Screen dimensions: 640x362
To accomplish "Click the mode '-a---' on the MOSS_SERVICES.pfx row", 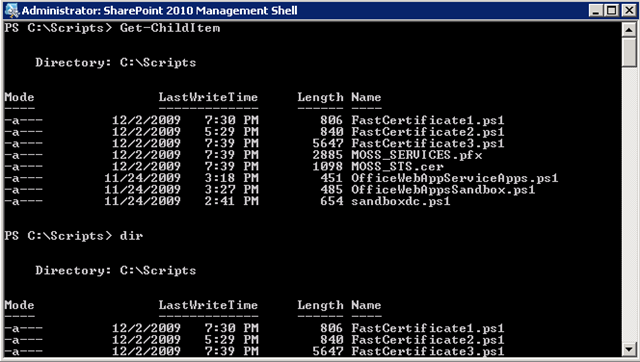I will tap(23, 155).
